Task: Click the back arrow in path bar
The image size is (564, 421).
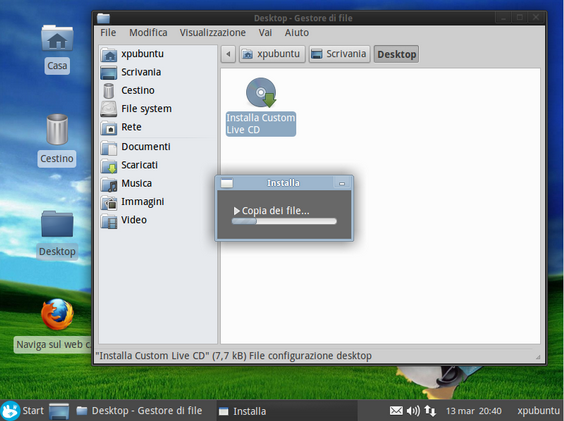Action: (228, 54)
